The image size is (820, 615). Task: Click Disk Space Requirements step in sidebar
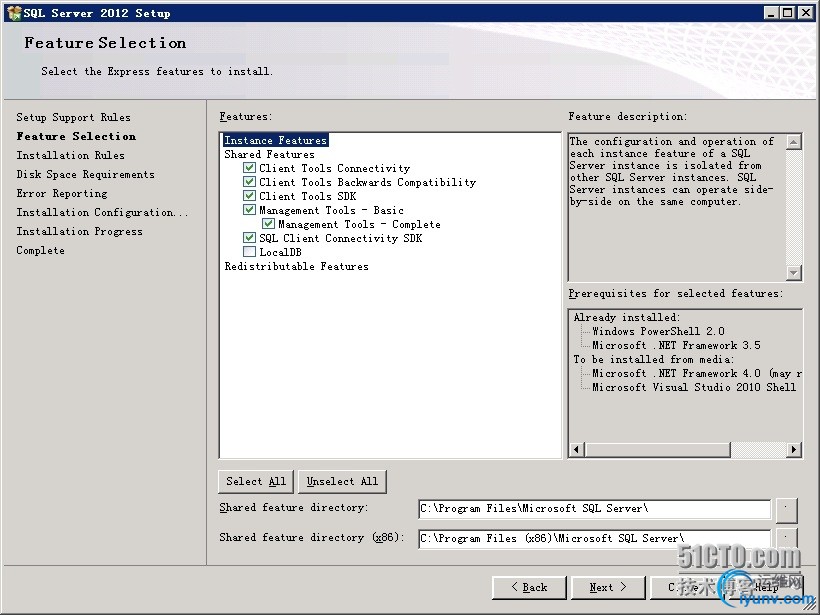click(85, 174)
